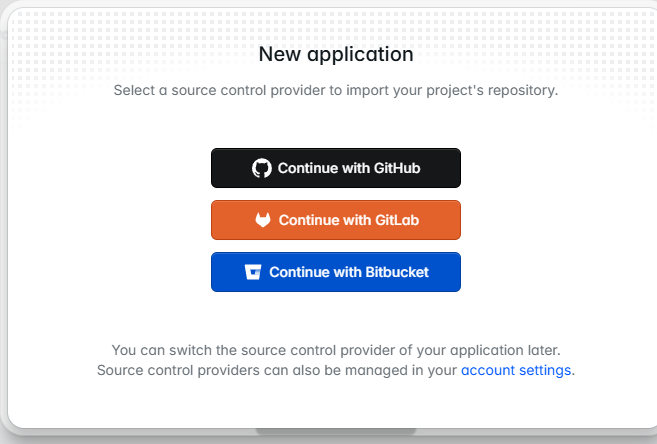Import the repository using GitHub
The width and height of the screenshot is (657, 444).
336,168
